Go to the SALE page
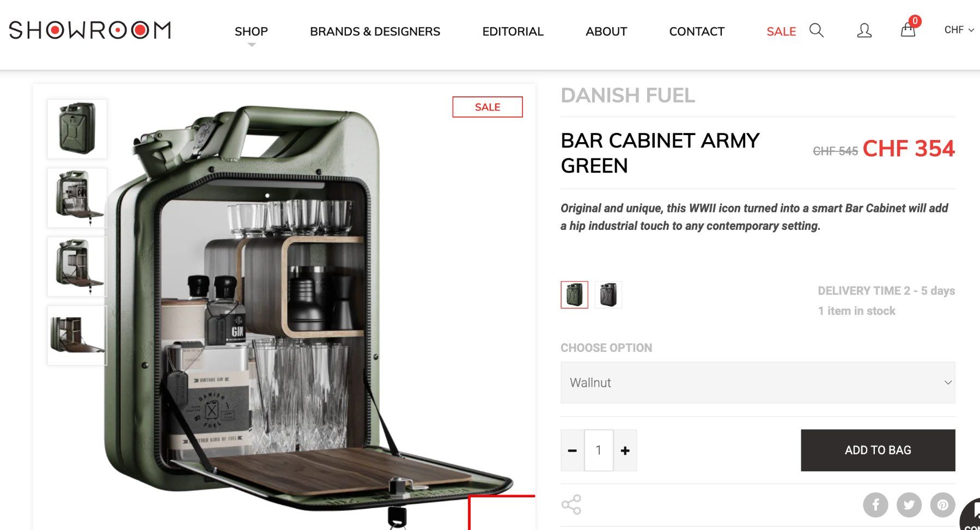Screen dimensions: 980x530 (781, 32)
